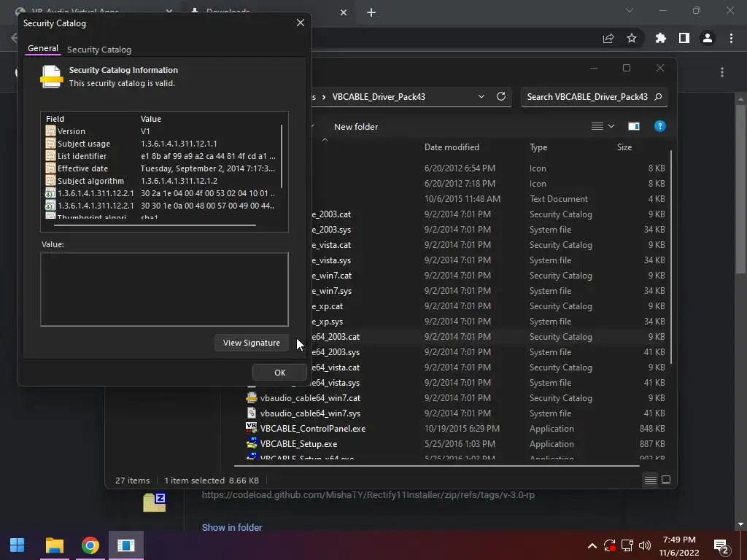Open notification center with 2 notifications
Screen dimensions: 747x560
pyautogui.click(x=721, y=547)
